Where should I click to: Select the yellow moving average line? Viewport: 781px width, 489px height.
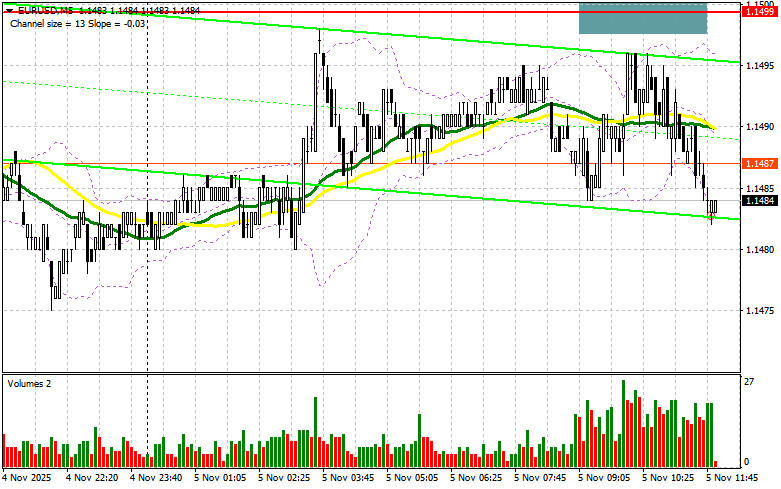click(200, 224)
